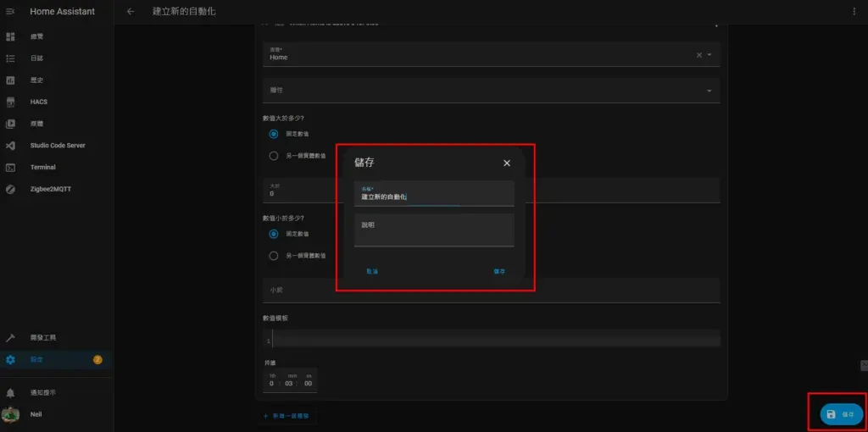Close the 儲存 dialog with X

pos(507,163)
